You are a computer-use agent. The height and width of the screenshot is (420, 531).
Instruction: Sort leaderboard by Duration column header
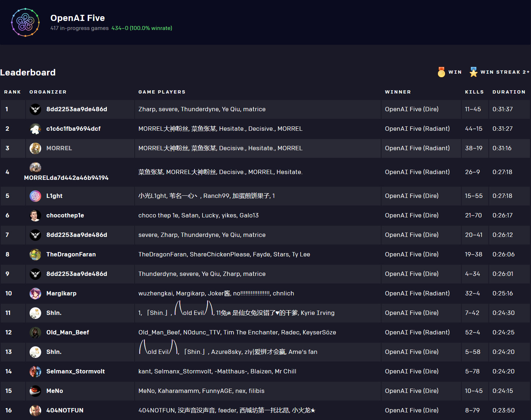click(x=509, y=92)
